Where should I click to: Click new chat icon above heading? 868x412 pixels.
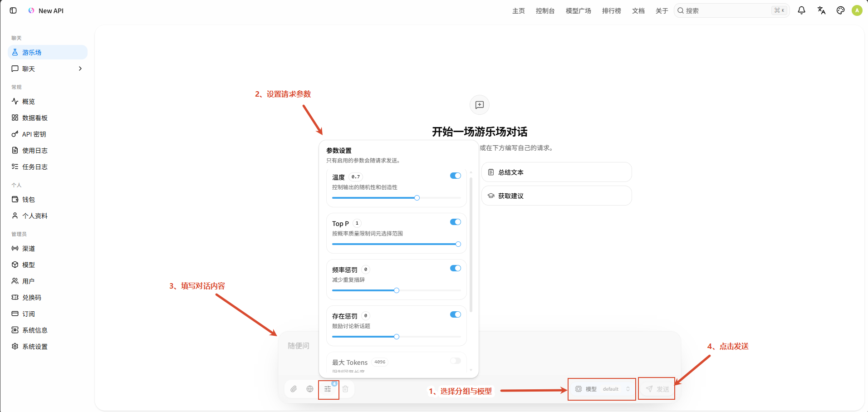480,105
